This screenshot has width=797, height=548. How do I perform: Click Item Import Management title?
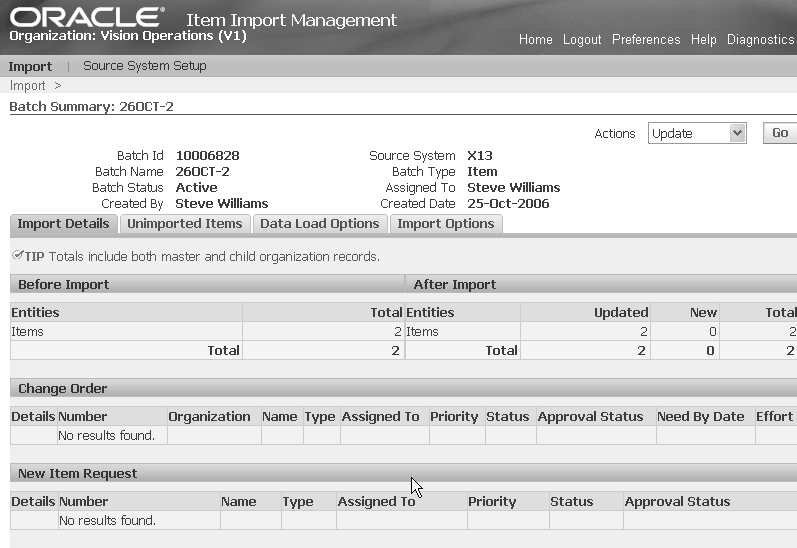click(x=291, y=20)
